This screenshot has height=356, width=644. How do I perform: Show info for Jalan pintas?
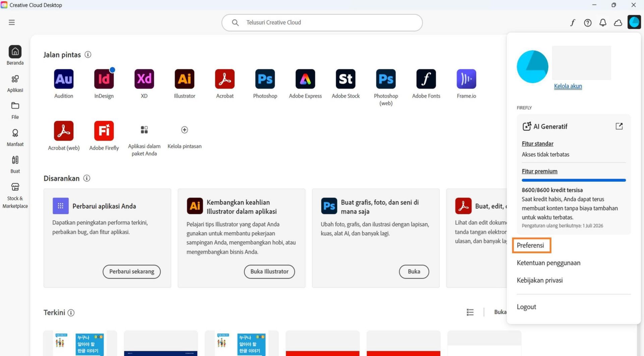(88, 54)
